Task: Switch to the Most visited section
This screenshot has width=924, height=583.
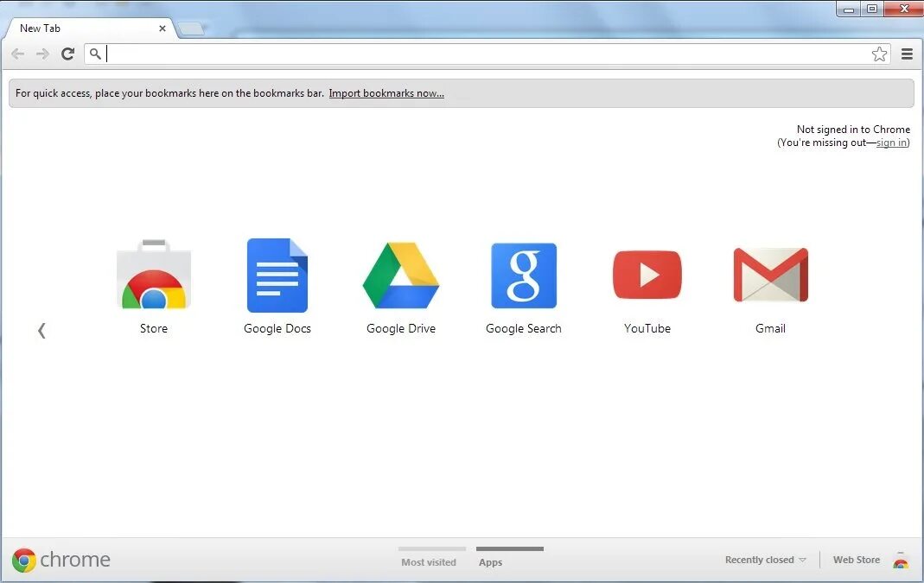Action: [x=429, y=561]
